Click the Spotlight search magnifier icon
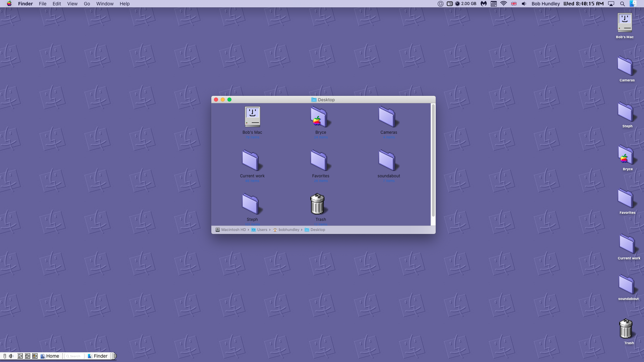 pyautogui.click(x=622, y=4)
